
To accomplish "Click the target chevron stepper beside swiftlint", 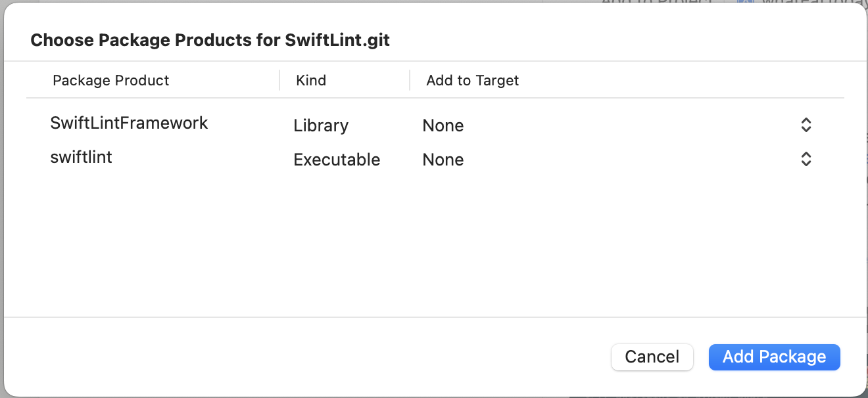I will [806, 159].
